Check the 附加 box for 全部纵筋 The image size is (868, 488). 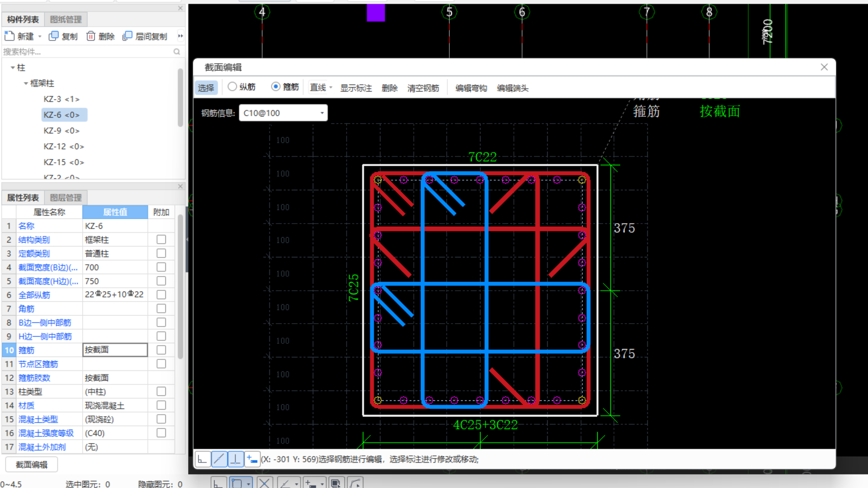[161, 295]
